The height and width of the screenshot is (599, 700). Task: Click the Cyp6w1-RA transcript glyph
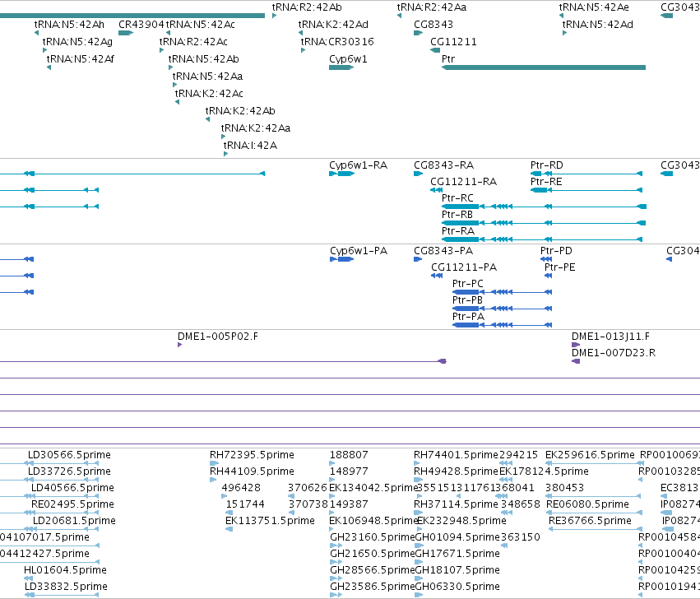(x=342, y=174)
